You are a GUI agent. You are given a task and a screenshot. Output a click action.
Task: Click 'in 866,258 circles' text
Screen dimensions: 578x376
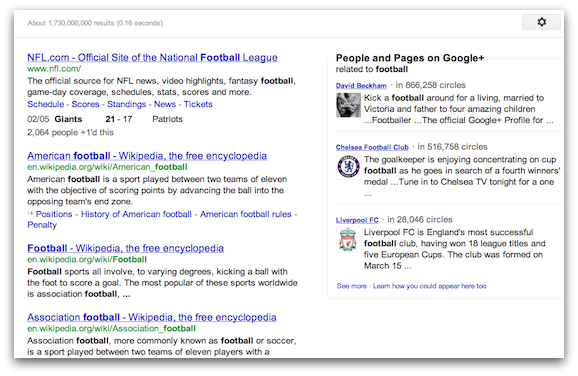click(431, 85)
